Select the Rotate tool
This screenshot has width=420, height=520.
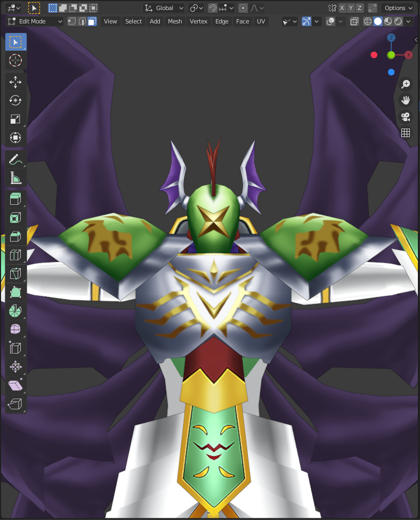tap(15, 100)
